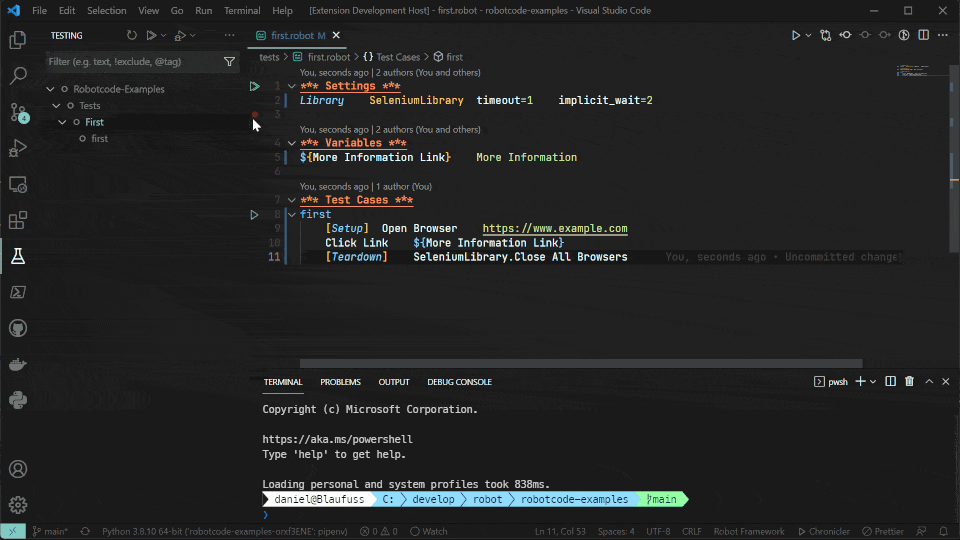The image size is (960, 540).
Task: Click the minimap code overview
Action: pyautogui.click(x=913, y=70)
